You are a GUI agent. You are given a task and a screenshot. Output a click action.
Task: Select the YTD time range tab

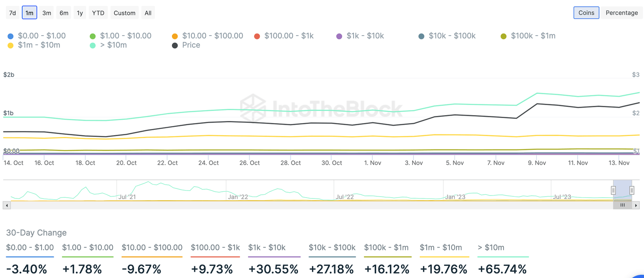point(98,13)
